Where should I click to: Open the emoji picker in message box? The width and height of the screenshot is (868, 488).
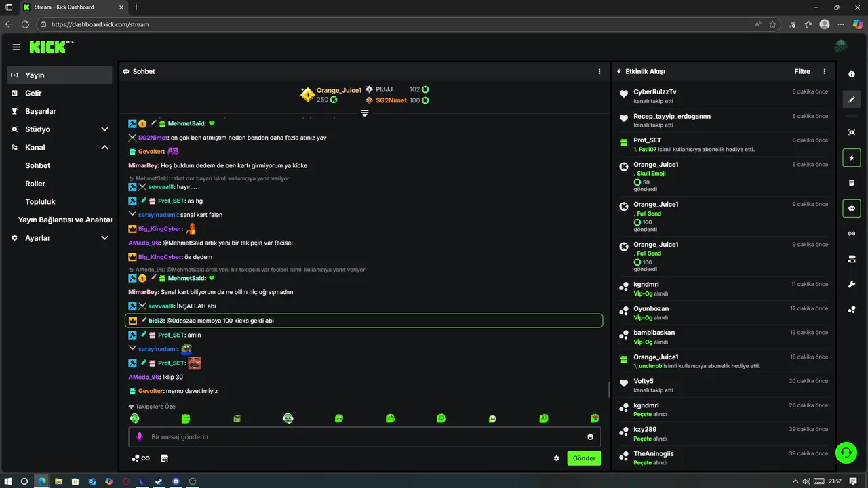[x=591, y=437]
